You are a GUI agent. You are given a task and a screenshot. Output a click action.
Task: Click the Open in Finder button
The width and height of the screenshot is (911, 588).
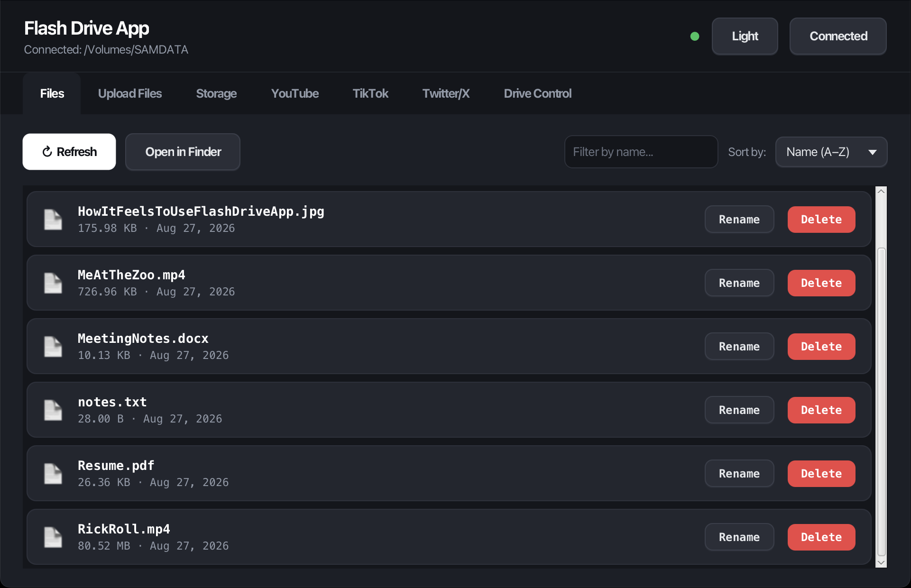183,152
